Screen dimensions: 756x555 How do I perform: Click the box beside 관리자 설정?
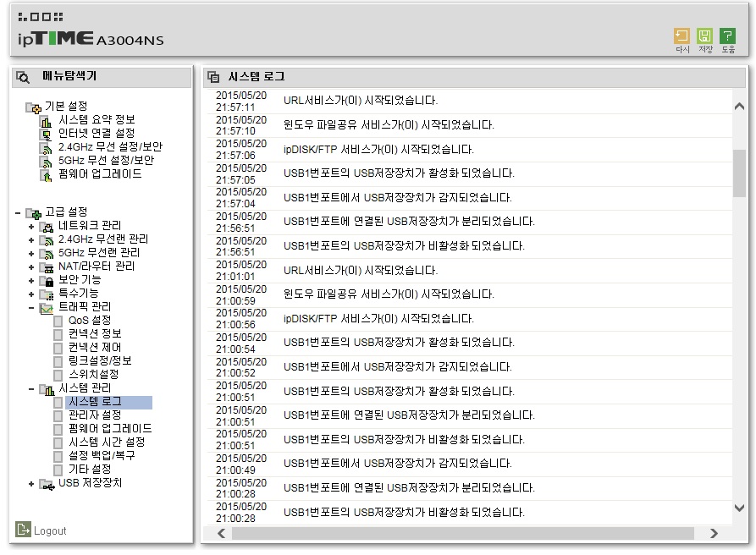[x=58, y=415]
